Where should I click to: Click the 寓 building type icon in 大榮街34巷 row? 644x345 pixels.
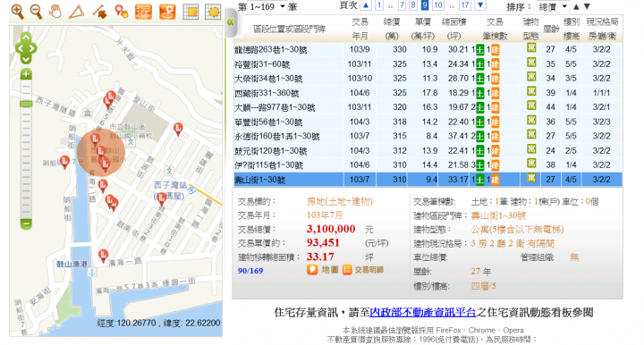click(531, 77)
